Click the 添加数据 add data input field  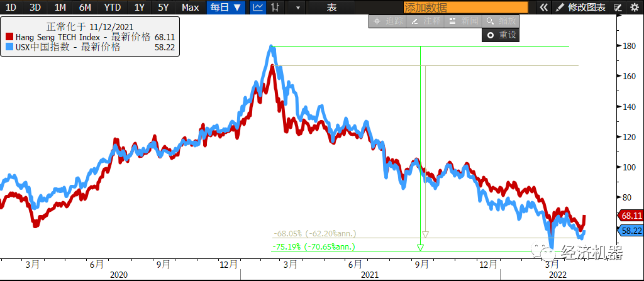pyautogui.click(x=465, y=8)
